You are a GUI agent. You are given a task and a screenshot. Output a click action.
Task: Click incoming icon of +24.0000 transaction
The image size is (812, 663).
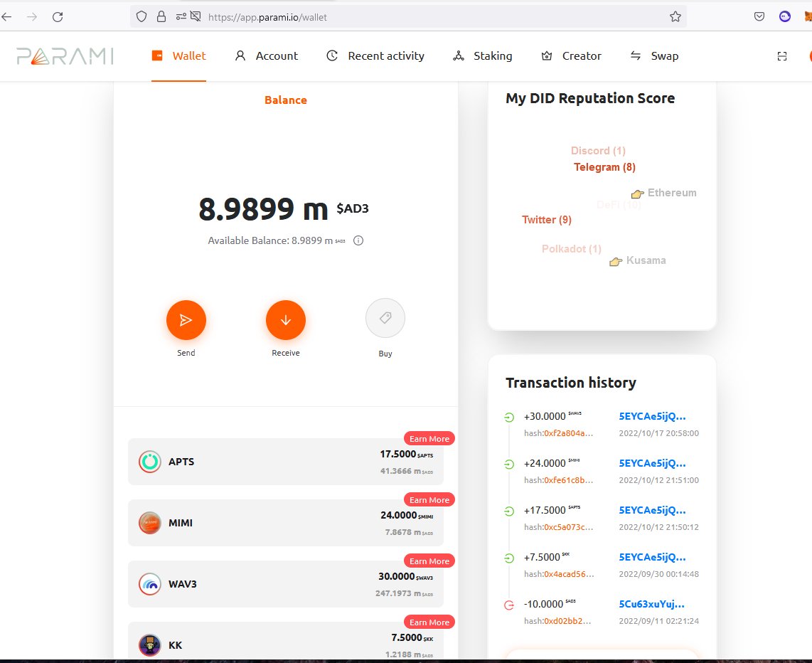point(509,464)
